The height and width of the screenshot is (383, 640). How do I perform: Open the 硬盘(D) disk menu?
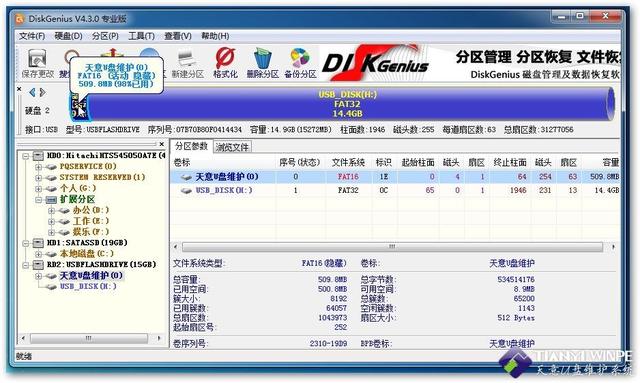click(x=68, y=36)
